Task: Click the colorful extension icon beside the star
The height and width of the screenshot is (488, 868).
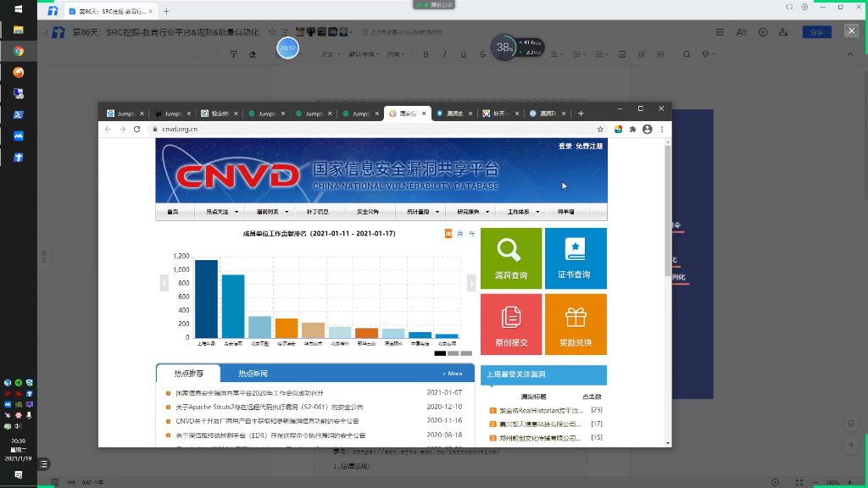Action: (x=618, y=129)
